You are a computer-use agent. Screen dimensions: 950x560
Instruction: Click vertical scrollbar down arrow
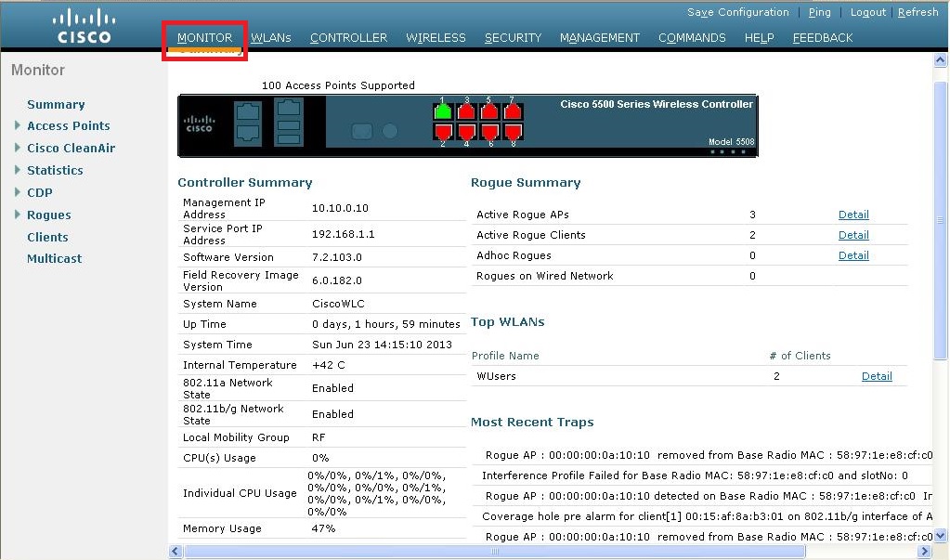pos(941,535)
